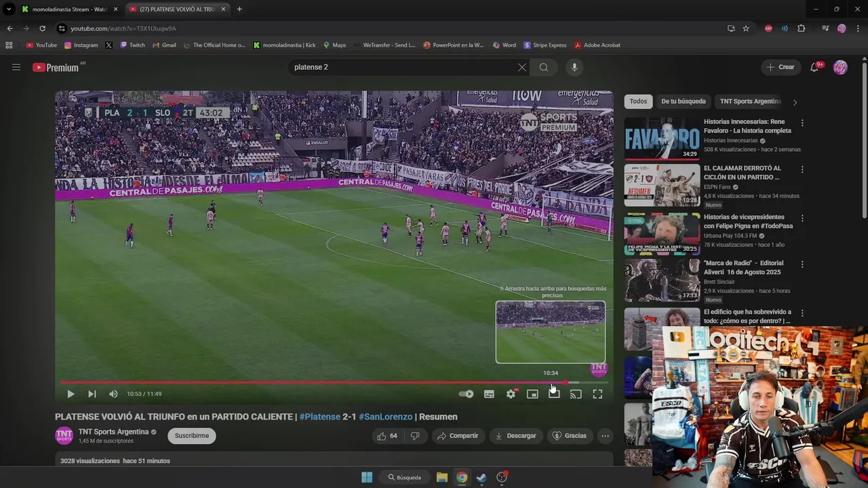
Task: Click the video progress bar scrubber
Action: click(x=565, y=383)
